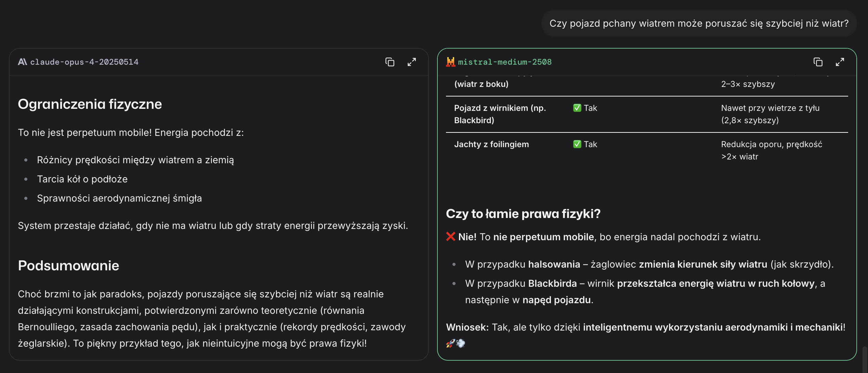Click the green checkmark in the Blackbird row
The image size is (868, 373).
tap(577, 108)
